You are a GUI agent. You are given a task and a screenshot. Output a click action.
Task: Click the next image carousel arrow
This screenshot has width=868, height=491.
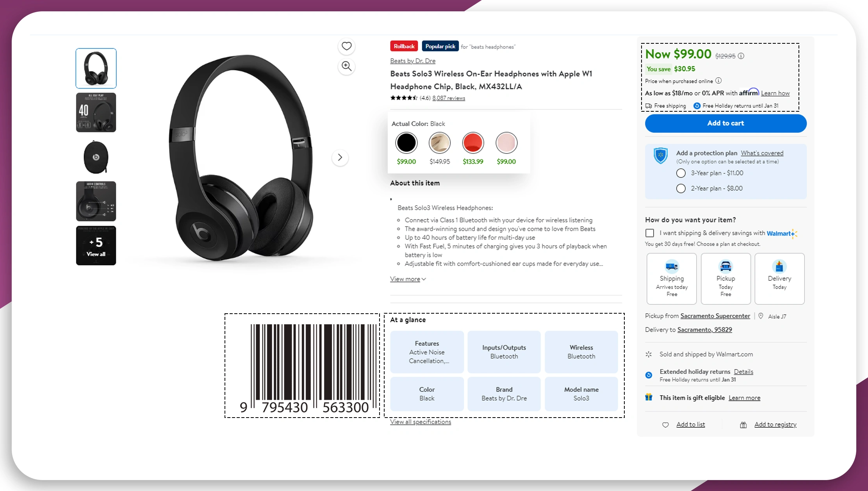pyautogui.click(x=339, y=157)
